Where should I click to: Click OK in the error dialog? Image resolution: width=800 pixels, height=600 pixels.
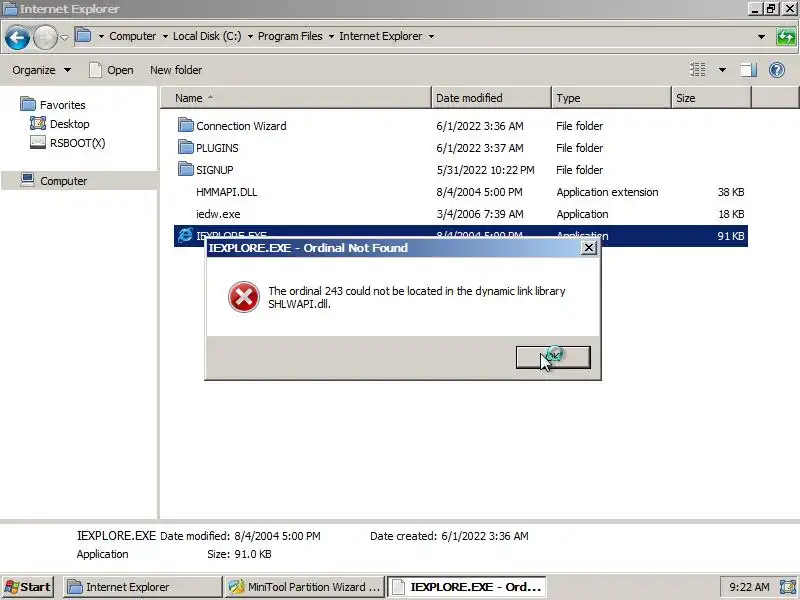pyautogui.click(x=553, y=357)
